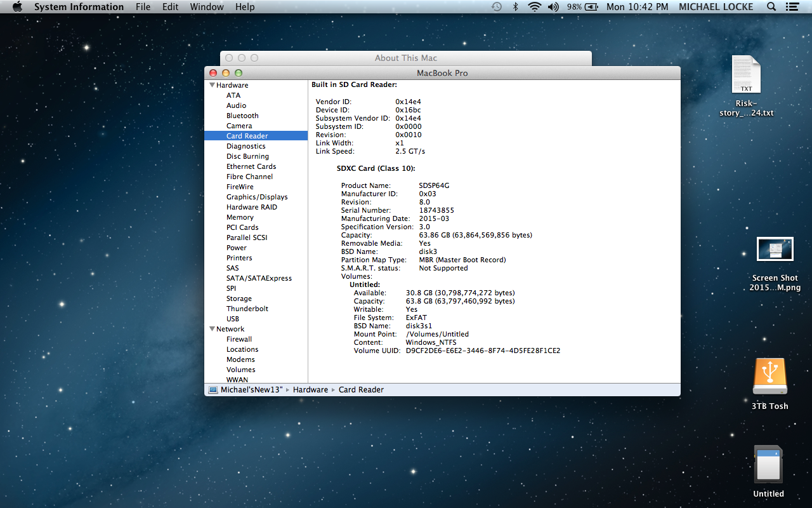Click the MICHAEL LOCKE user menu
This screenshot has height=508, width=812.
pyautogui.click(x=716, y=7)
